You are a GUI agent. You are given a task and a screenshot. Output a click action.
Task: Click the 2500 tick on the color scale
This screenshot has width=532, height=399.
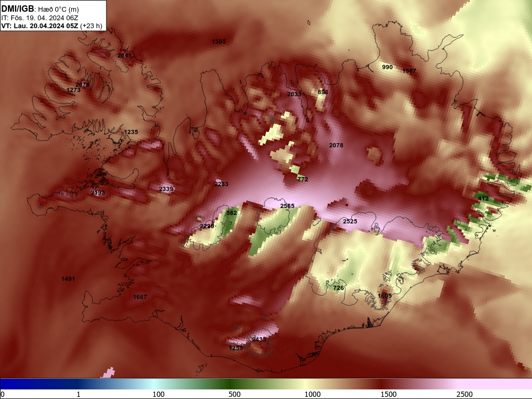[464, 394]
